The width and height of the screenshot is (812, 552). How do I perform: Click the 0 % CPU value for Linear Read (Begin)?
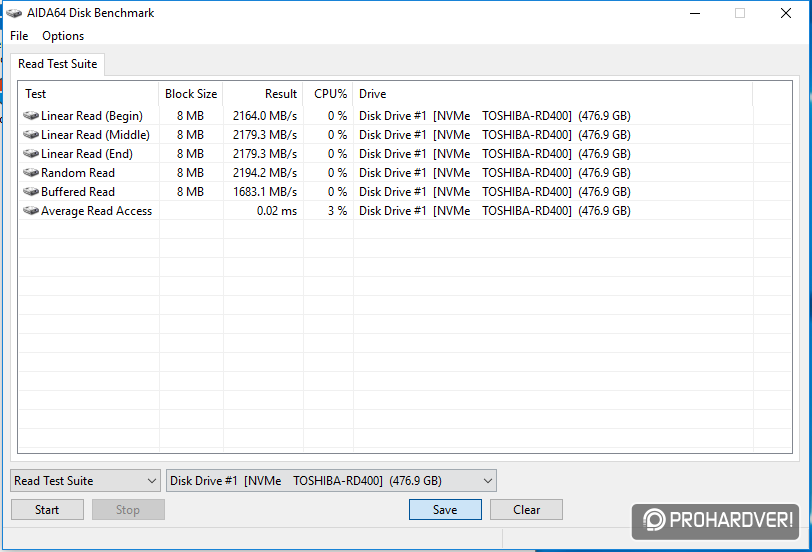[337, 116]
